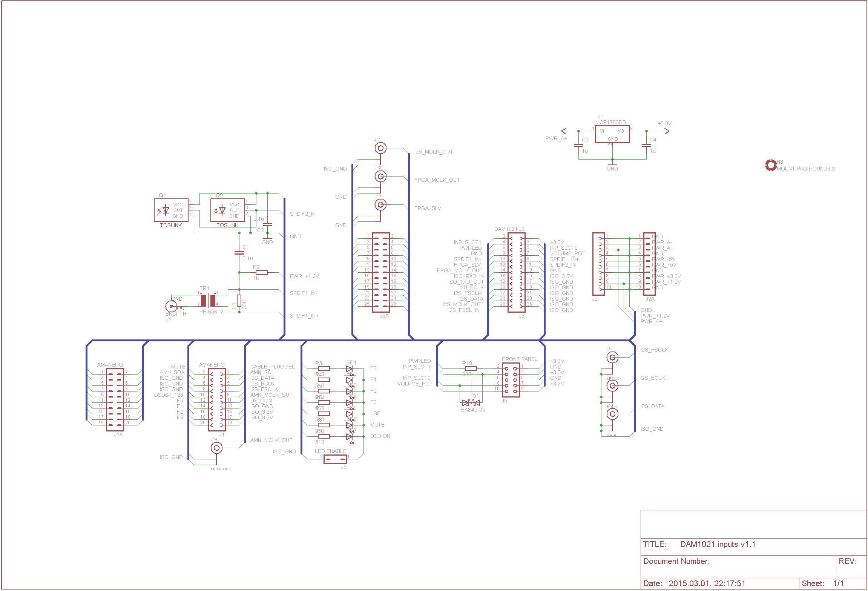Select the J2A 10-pin connector symbol

649,264
